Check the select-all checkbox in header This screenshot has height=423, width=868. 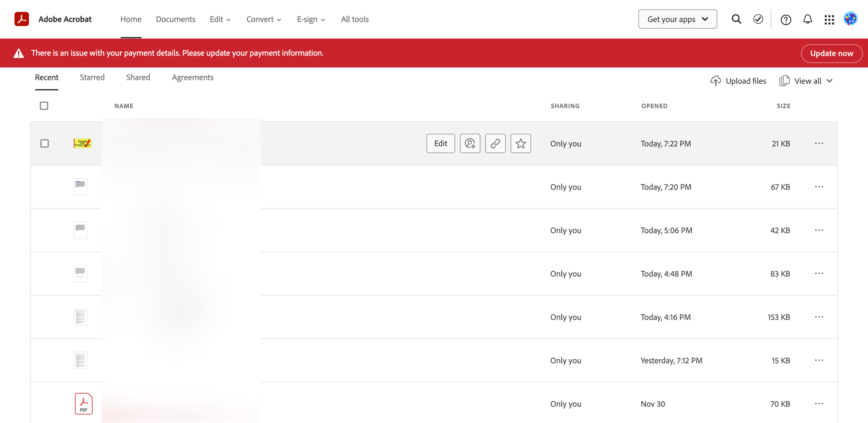tap(44, 106)
